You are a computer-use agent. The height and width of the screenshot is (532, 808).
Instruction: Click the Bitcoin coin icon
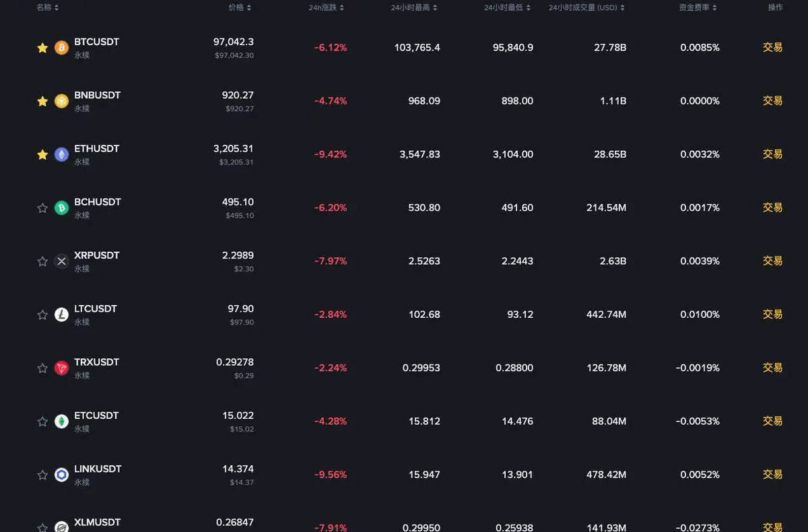point(61,48)
